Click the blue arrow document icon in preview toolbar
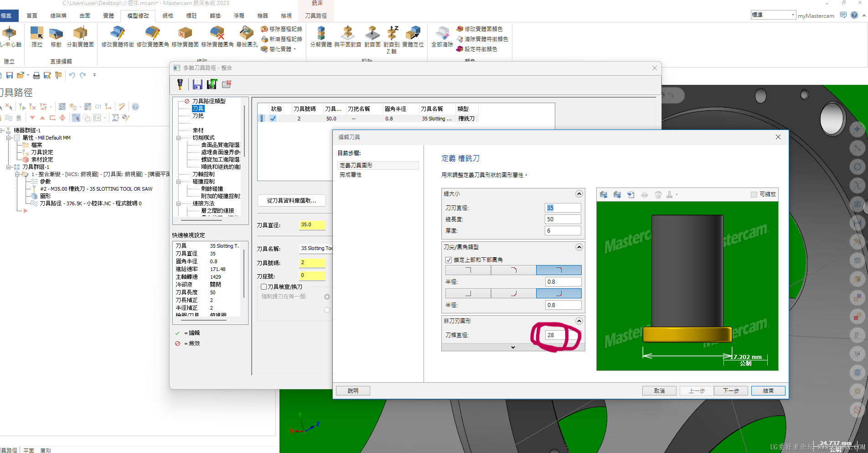Viewport: 868px width, 453px height. click(631, 195)
